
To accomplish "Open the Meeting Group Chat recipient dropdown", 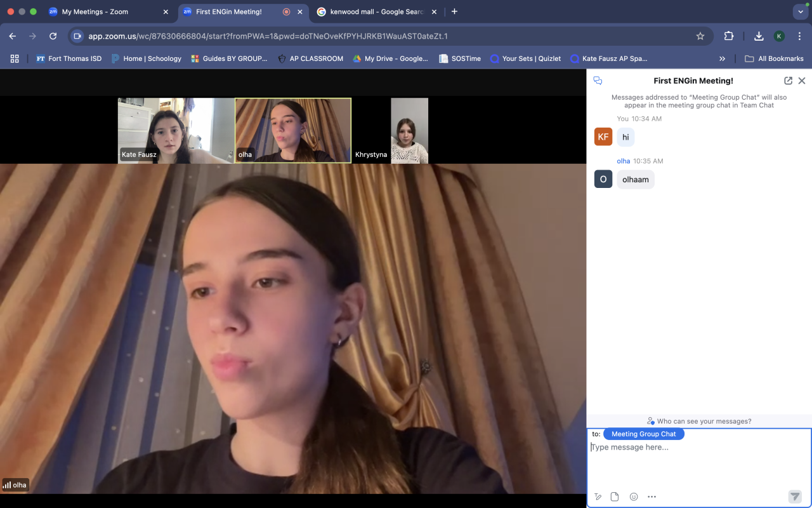I will coord(644,434).
